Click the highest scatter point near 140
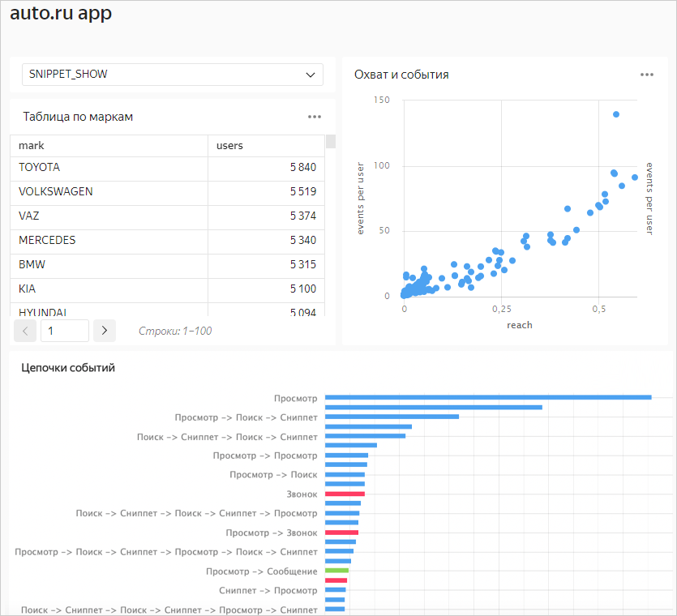677x616 pixels. (616, 114)
